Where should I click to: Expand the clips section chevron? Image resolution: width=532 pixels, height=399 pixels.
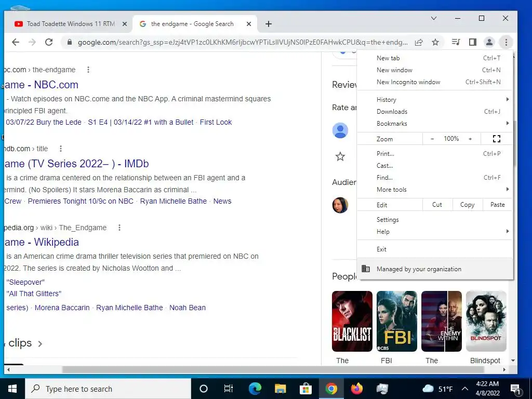click(x=40, y=344)
